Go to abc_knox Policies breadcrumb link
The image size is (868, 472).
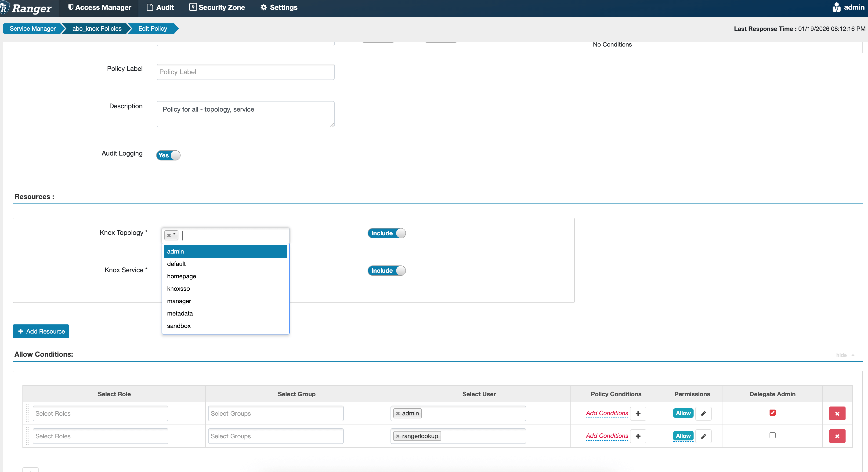coord(97,29)
